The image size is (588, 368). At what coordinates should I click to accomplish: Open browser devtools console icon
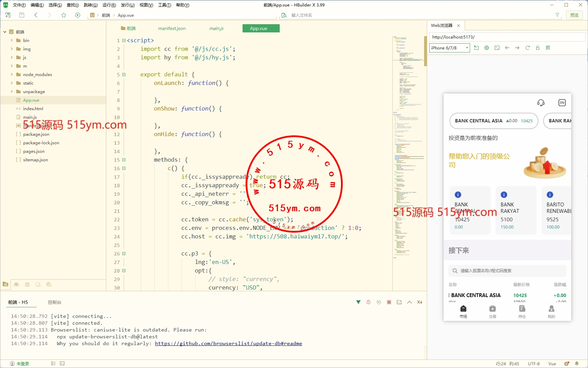497,48
